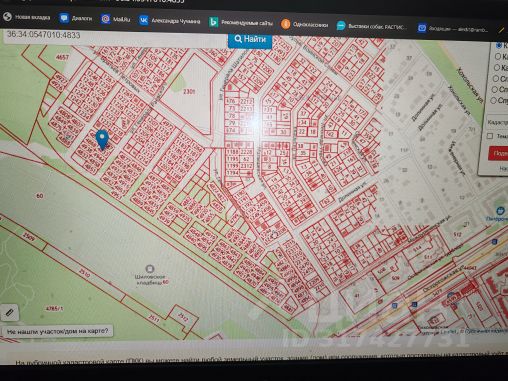
Task: Click the Шиловское кладбище map marker icon
Action: 150,269
